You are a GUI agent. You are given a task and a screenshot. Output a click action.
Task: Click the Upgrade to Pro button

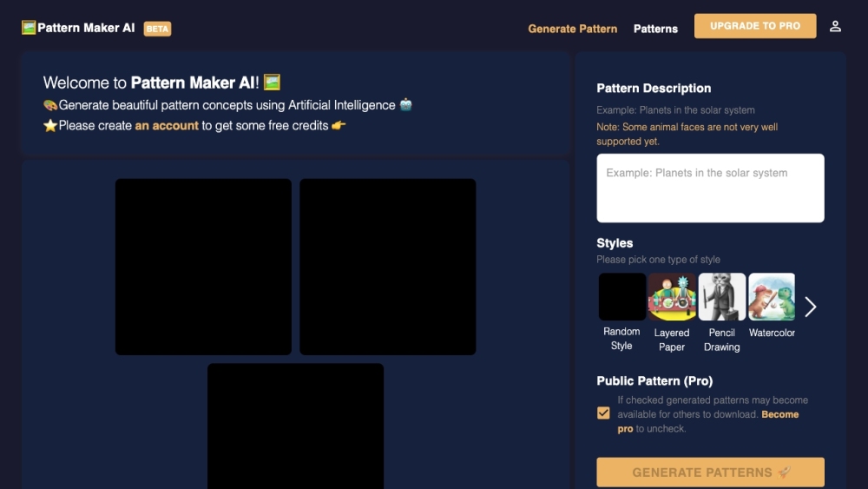point(754,26)
